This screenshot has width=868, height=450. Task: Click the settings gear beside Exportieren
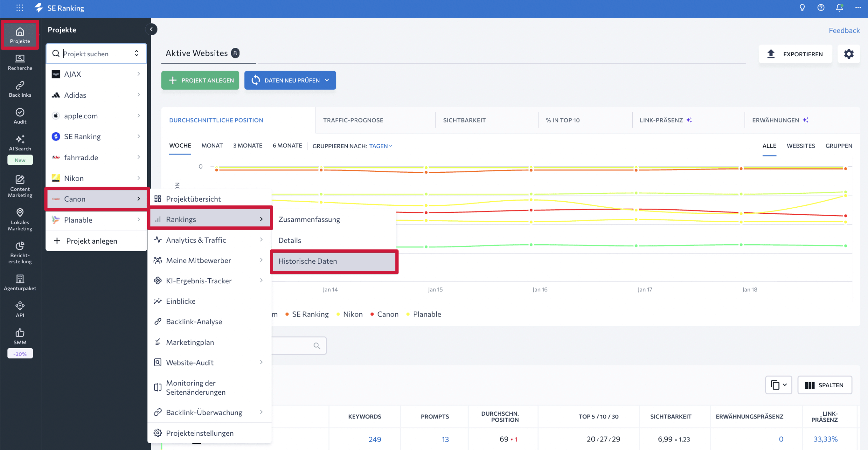(x=848, y=54)
